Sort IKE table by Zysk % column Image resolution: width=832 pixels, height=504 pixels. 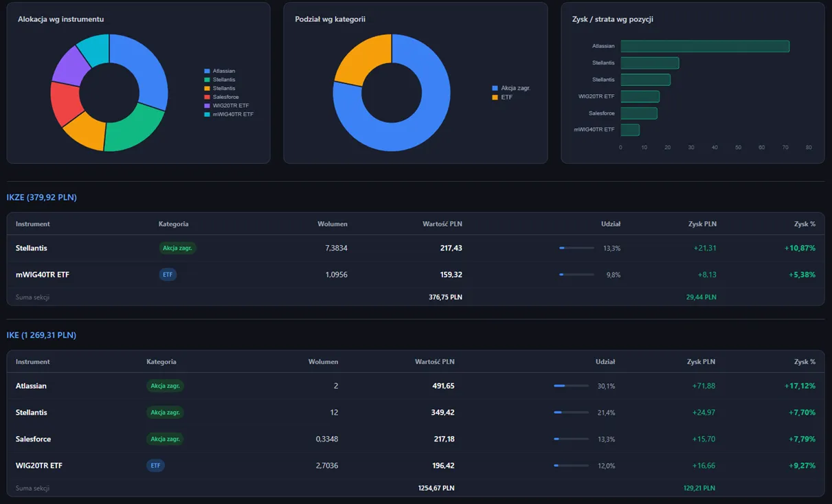[x=805, y=362]
